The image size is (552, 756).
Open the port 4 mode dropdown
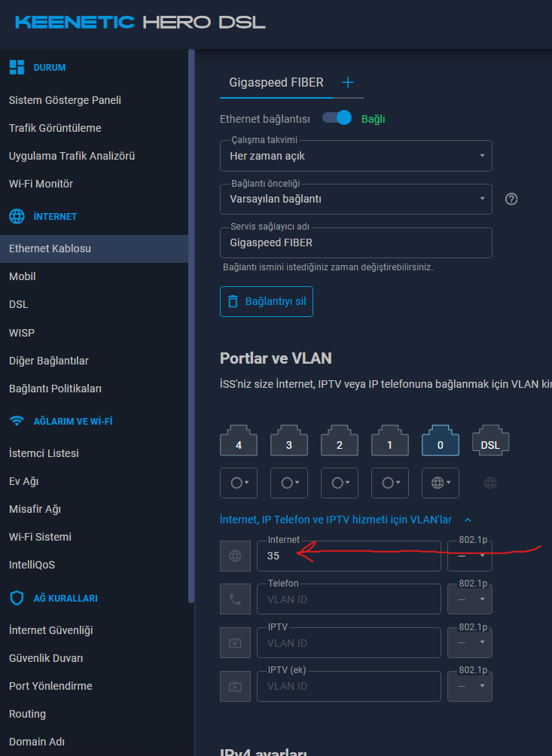click(239, 483)
